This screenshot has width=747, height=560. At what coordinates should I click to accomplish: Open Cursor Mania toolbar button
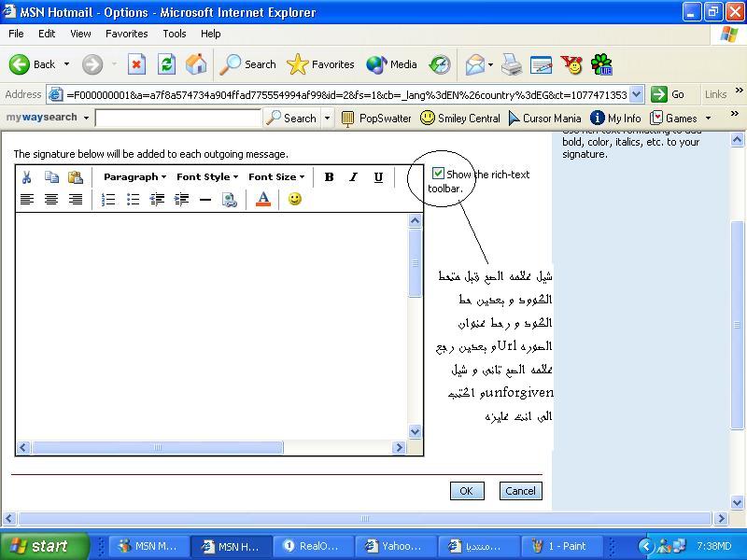click(544, 118)
